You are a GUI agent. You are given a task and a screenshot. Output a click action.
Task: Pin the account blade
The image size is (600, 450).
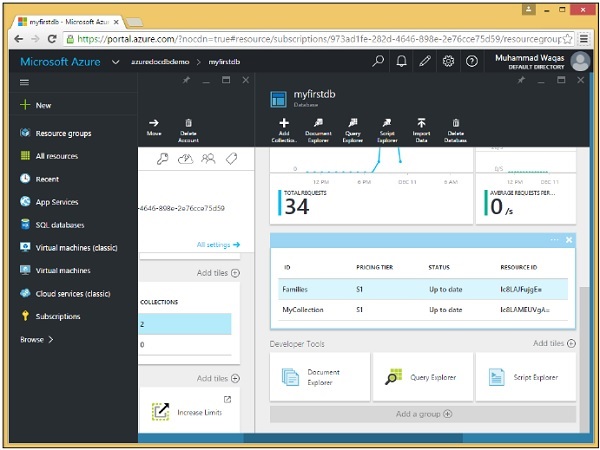pyautogui.click(x=186, y=80)
